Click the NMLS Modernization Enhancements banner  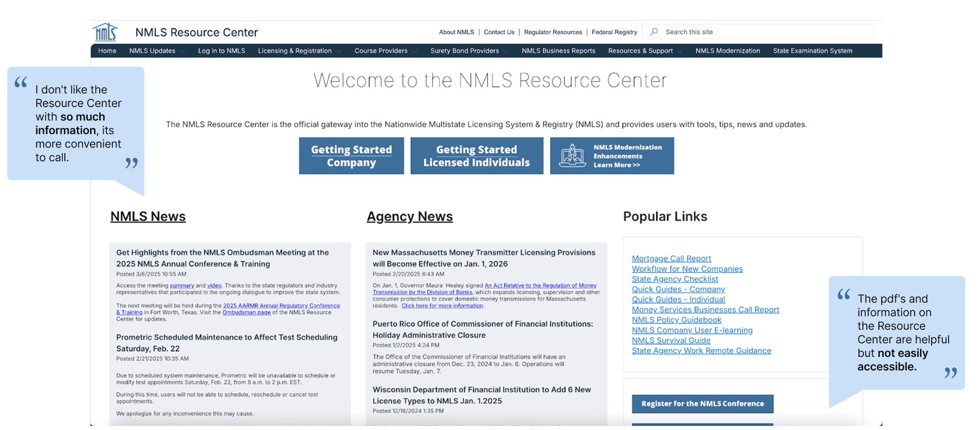point(612,156)
